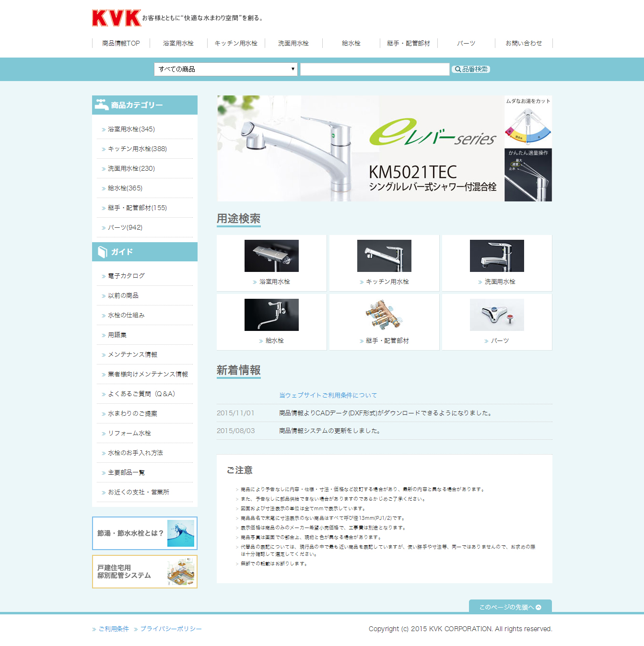The image size is (644, 646).
Task: Open 浴室用水栓 link under 用途検索
Action: click(274, 282)
